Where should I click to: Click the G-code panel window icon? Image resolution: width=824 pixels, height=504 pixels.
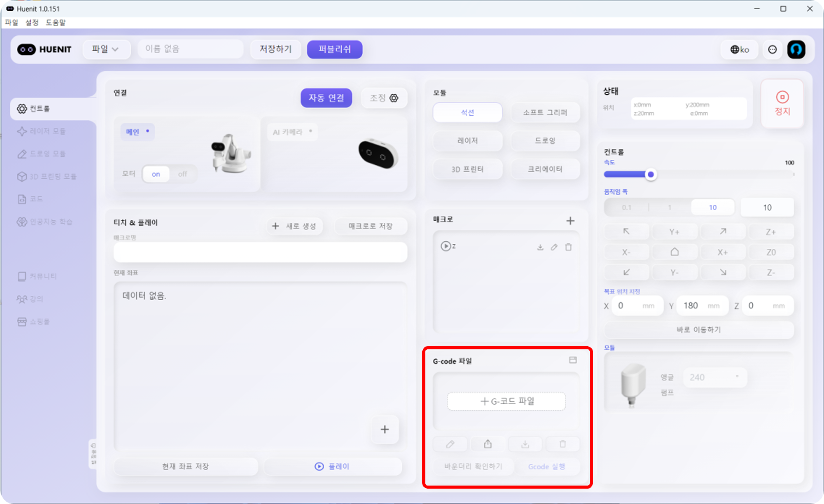click(573, 360)
